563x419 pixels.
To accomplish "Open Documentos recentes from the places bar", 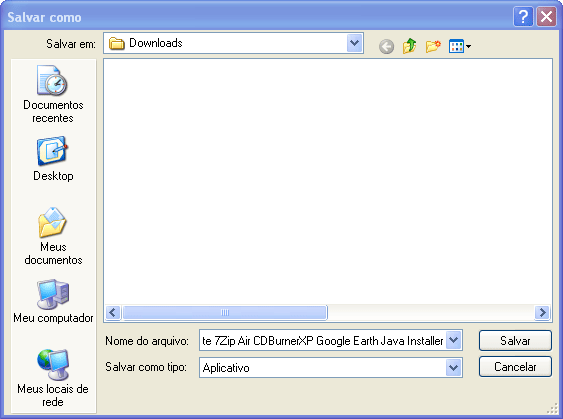I will coord(53,94).
